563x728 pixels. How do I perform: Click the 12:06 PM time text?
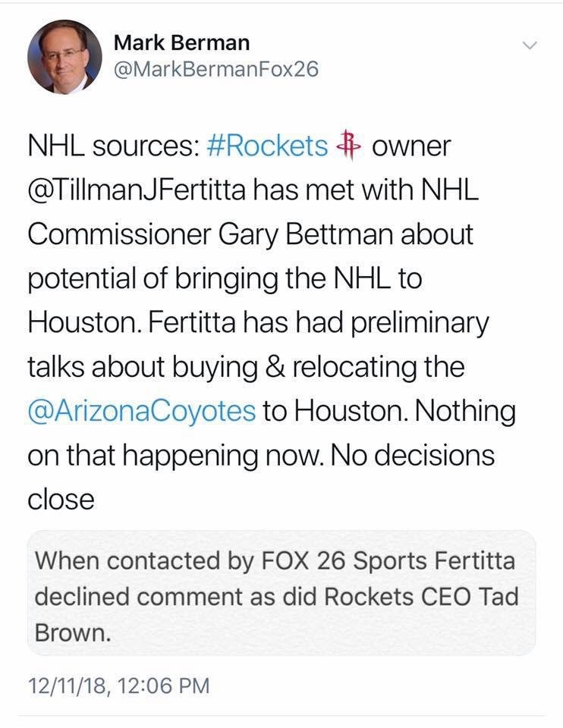point(163,686)
